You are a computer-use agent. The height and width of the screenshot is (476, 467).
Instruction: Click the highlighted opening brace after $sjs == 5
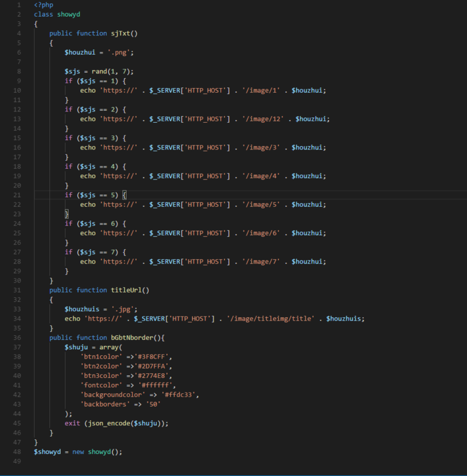click(x=124, y=195)
